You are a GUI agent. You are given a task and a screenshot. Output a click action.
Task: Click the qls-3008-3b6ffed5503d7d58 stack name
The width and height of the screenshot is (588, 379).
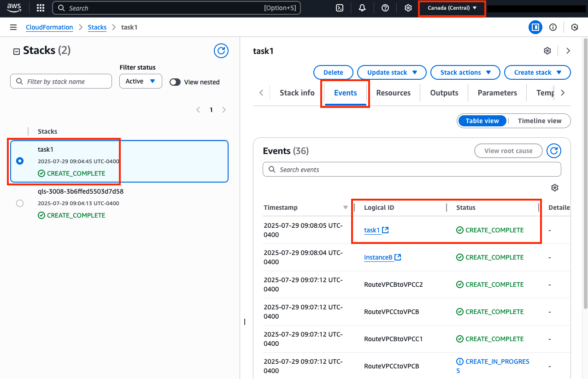pyautogui.click(x=81, y=191)
